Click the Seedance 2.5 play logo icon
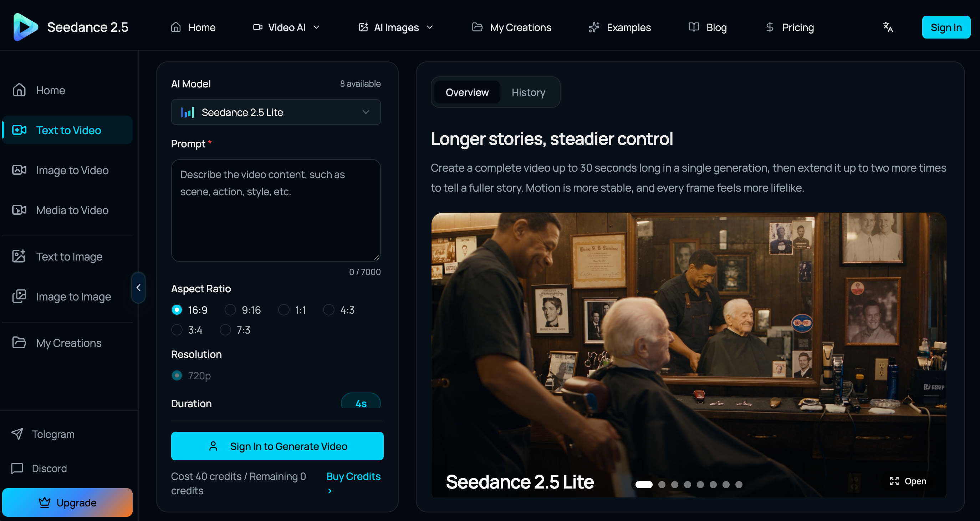The image size is (980, 521). click(x=25, y=27)
